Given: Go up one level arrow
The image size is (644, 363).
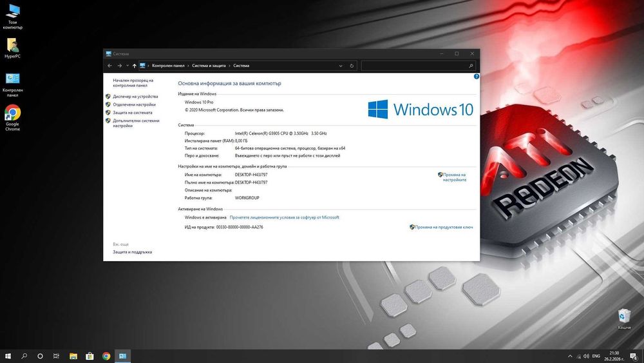Looking at the screenshot, I should [135, 66].
